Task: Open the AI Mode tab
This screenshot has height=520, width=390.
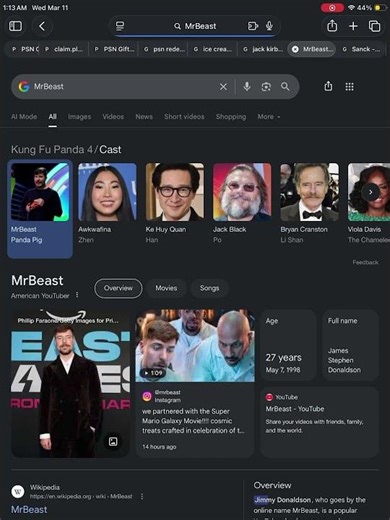Action: coord(24,117)
